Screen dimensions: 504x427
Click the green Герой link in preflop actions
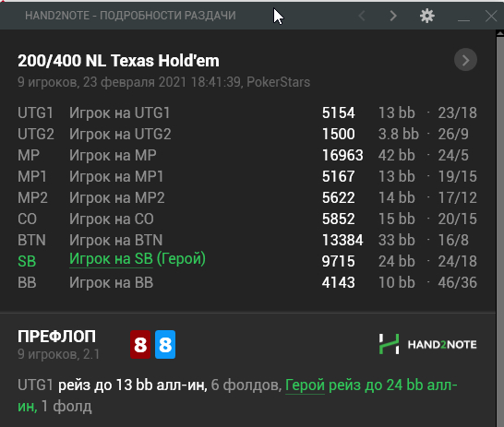click(x=305, y=385)
